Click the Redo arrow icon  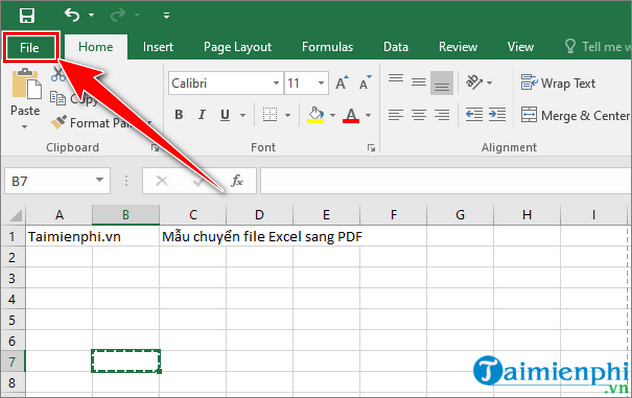coord(118,15)
